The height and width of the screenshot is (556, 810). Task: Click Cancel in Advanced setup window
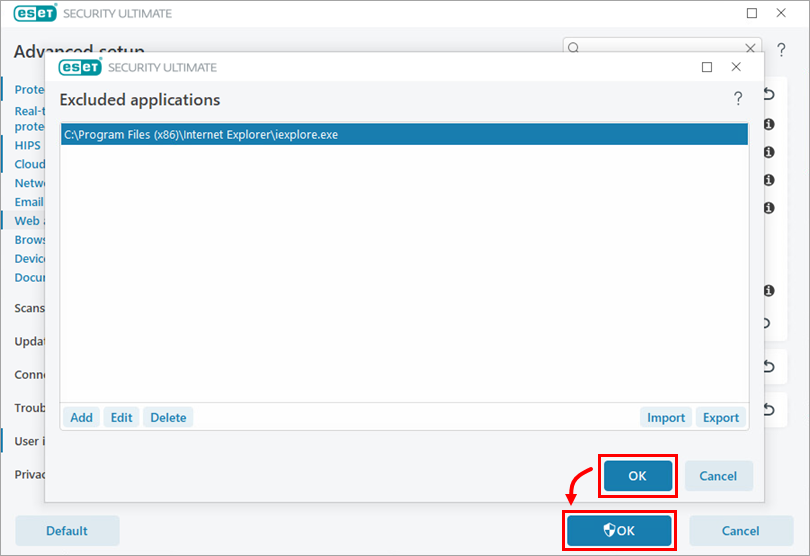click(x=741, y=531)
